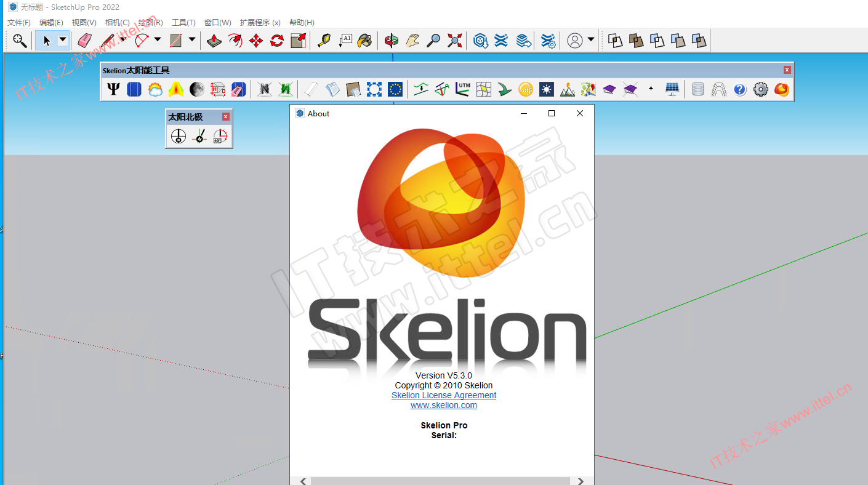Activate the Follow Me tool

click(x=235, y=41)
